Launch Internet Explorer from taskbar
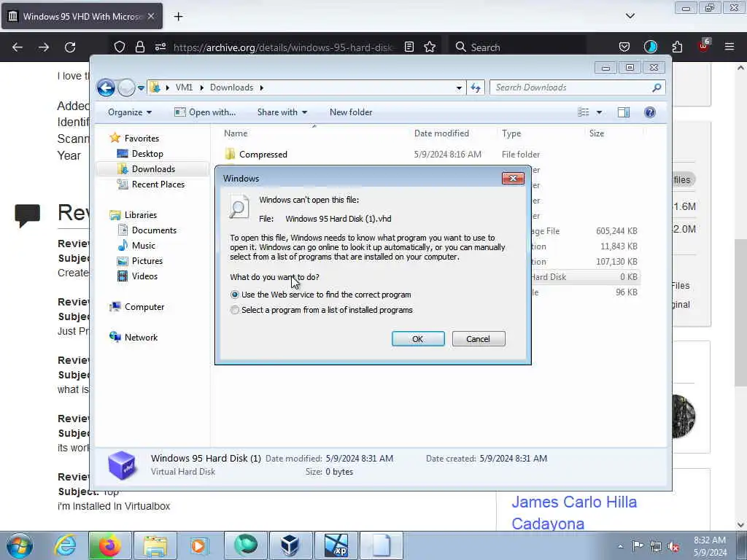Viewport: 747px width, 560px height. tap(65, 545)
